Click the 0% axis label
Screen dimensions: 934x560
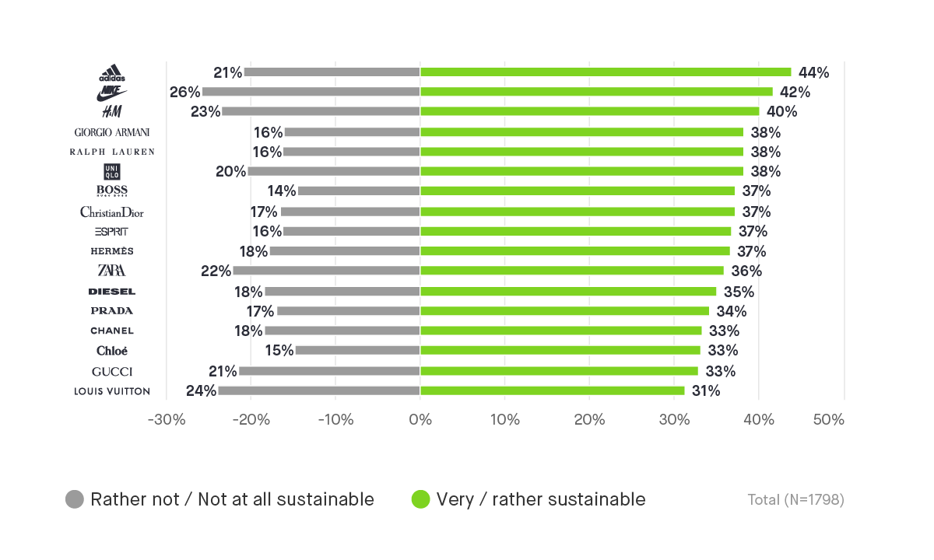point(420,420)
